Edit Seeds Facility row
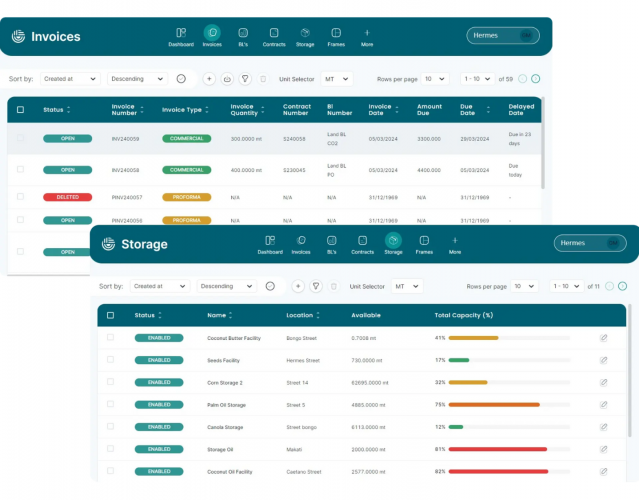639x500 pixels. point(604,360)
